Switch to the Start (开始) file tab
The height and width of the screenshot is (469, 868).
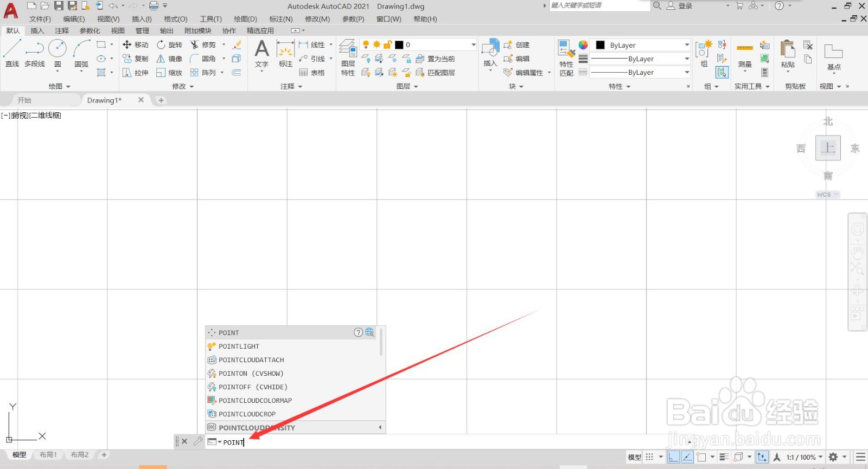pyautogui.click(x=24, y=100)
